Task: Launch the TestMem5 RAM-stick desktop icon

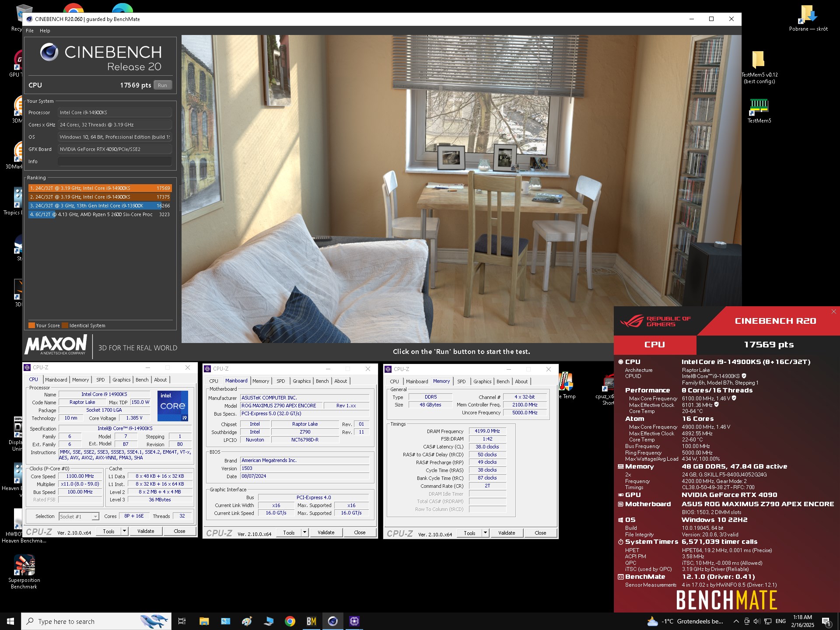Action: tap(759, 111)
